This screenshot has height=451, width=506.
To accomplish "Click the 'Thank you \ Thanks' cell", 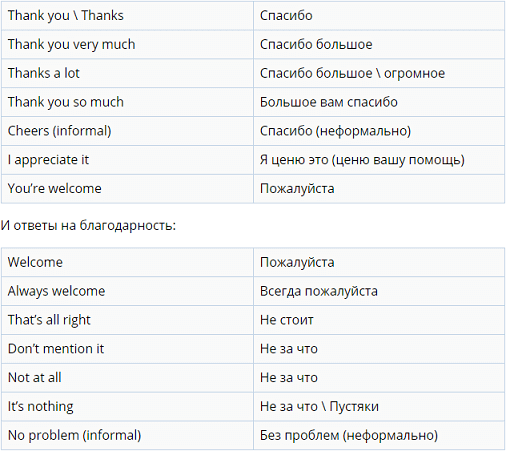I will coord(127,16).
